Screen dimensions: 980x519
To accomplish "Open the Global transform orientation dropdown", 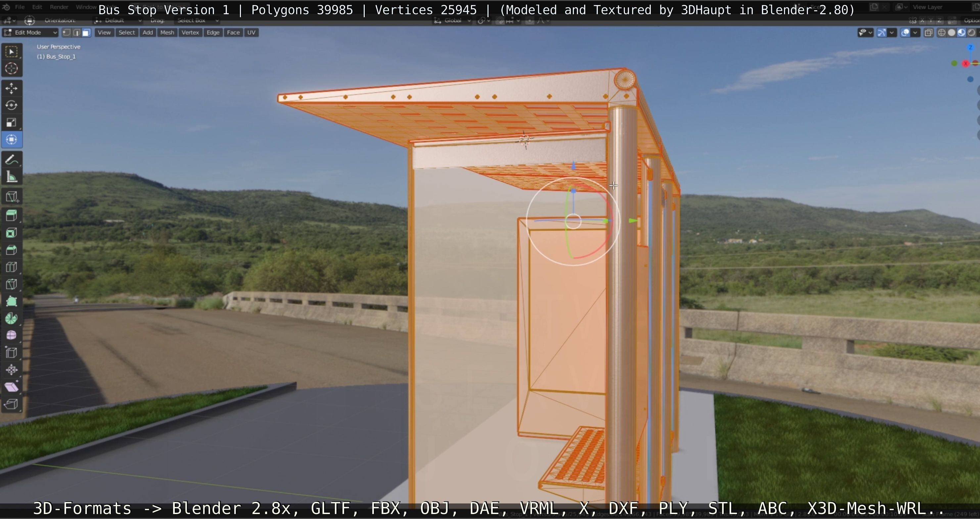I will coord(453,21).
